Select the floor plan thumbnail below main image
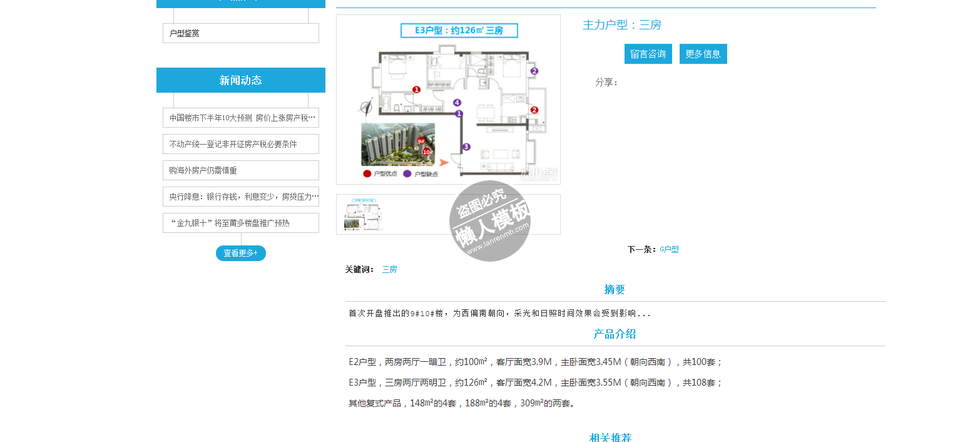The width and height of the screenshot is (980, 442). click(364, 215)
